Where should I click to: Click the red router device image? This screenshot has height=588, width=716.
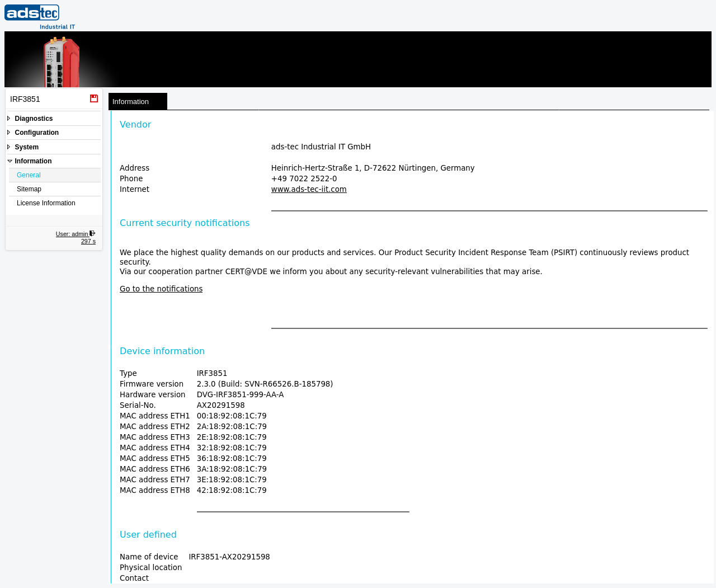pyautogui.click(x=61, y=62)
